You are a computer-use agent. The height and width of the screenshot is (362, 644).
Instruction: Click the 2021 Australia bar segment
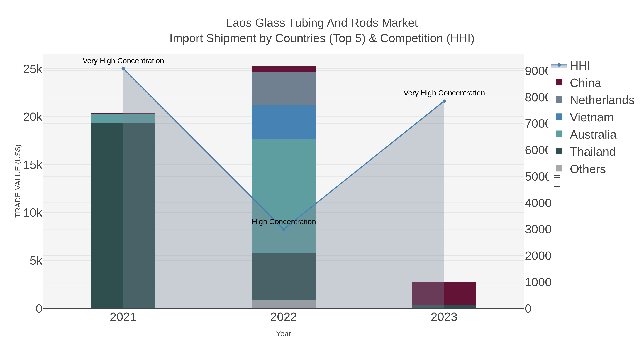pyautogui.click(x=123, y=118)
